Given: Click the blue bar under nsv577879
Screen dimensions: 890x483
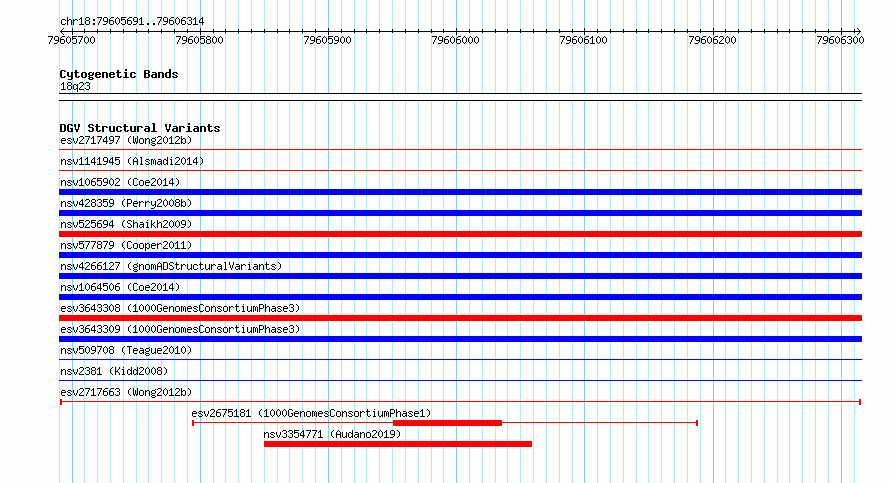Looking at the screenshot, I should 460,255.
